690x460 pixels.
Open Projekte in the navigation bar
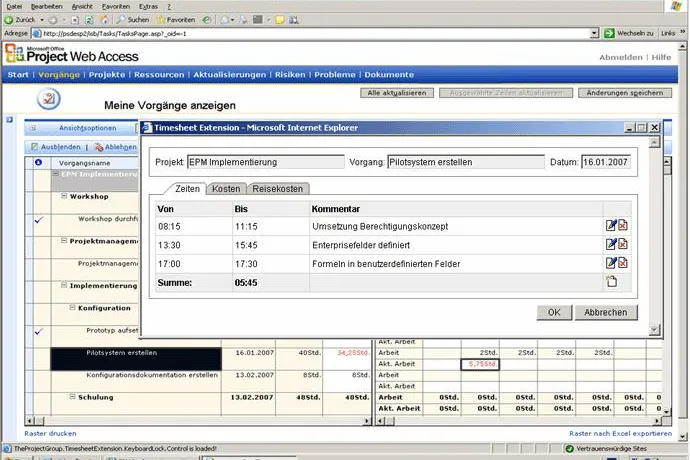point(107,75)
